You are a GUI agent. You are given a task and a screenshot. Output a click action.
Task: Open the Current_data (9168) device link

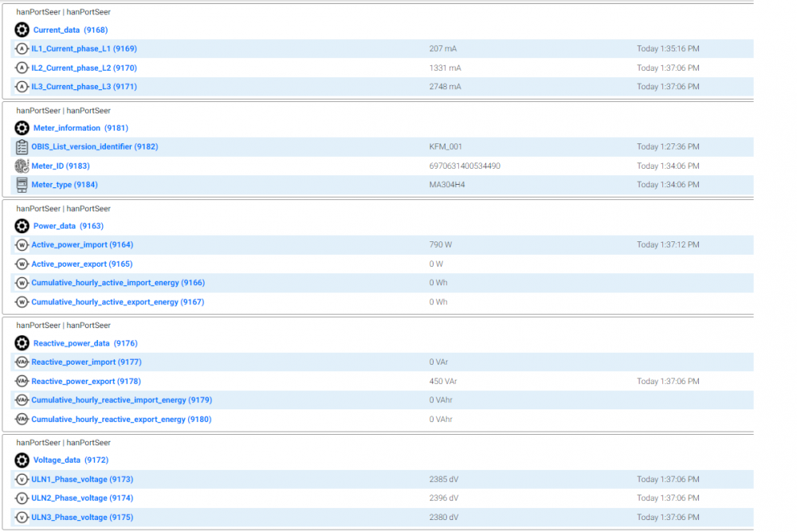pyautogui.click(x=70, y=30)
